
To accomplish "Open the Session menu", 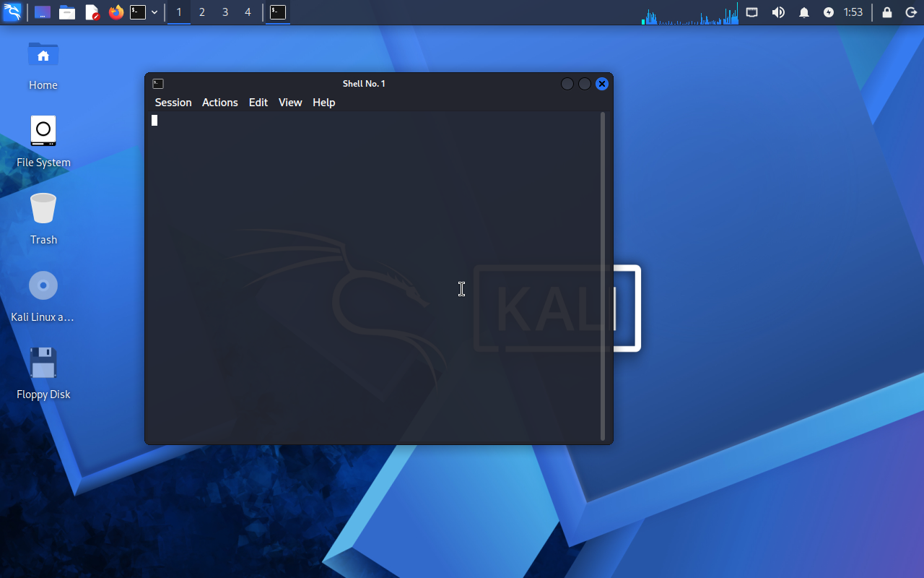I will pyautogui.click(x=173, y=103).
